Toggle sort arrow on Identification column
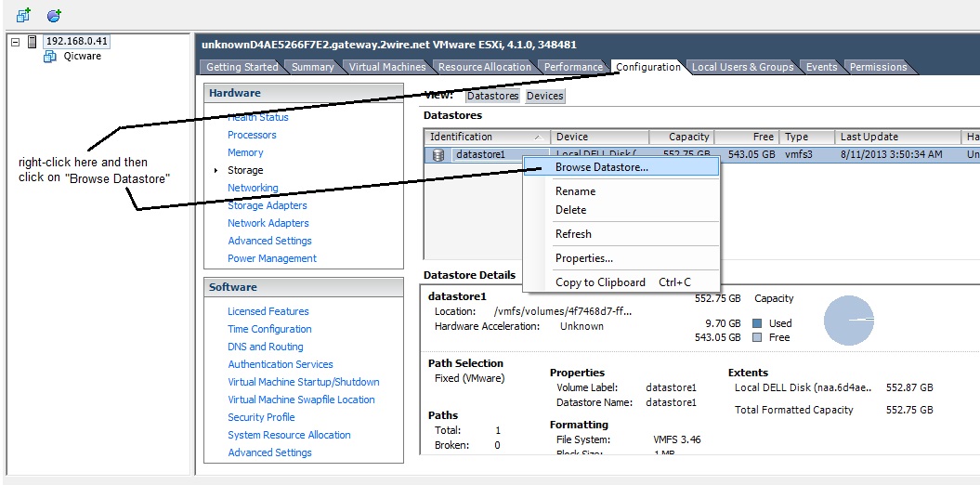The width and height of the screenshot is (980, 485). (x=538, y=138)
